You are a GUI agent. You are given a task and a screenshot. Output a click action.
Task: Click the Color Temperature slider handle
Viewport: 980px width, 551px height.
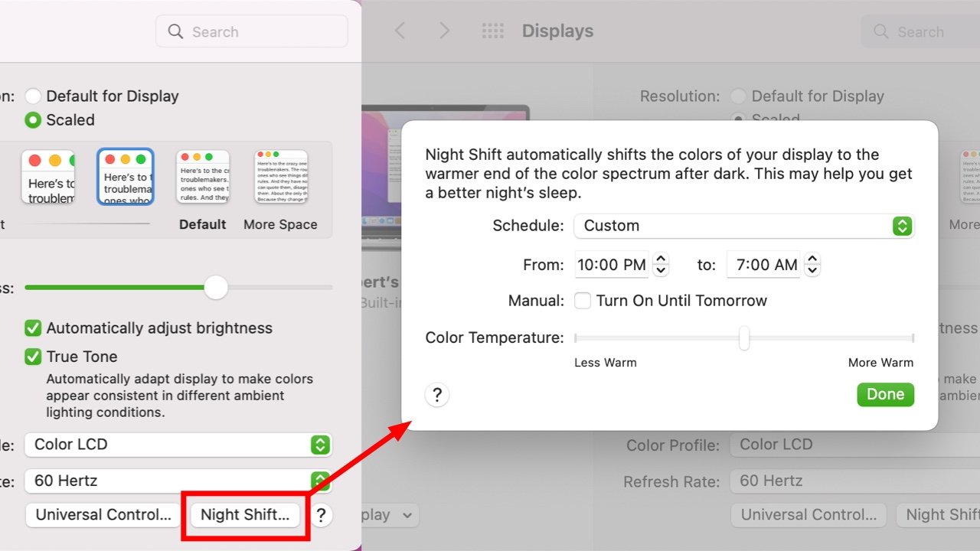point(743,337)
